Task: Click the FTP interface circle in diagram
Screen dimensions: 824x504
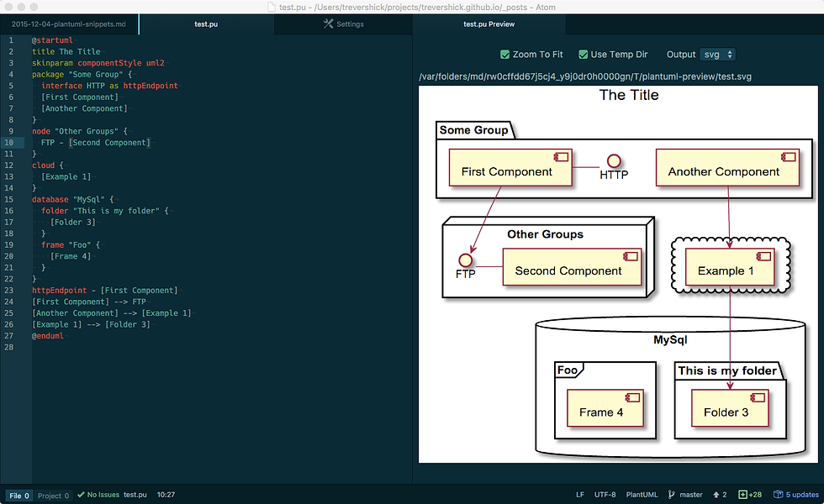Action: coord(465,260)
